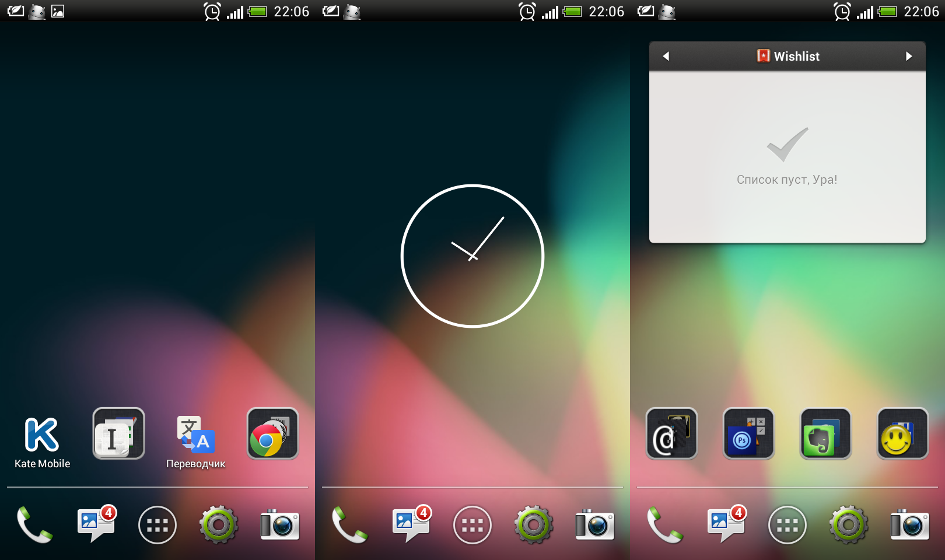Open the folder showing the letter I document icon
This screenshot has height=560, width=945.
[118, 433]
